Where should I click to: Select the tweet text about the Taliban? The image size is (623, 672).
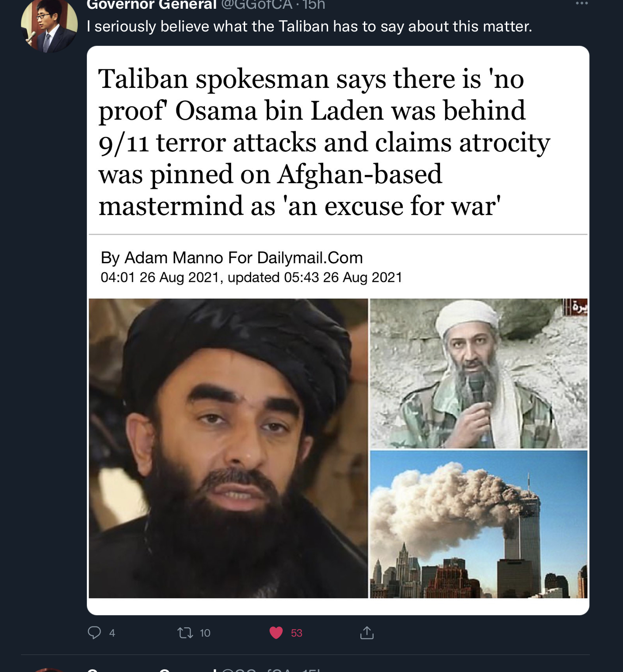pyautogui.click(x=309, y=27)
